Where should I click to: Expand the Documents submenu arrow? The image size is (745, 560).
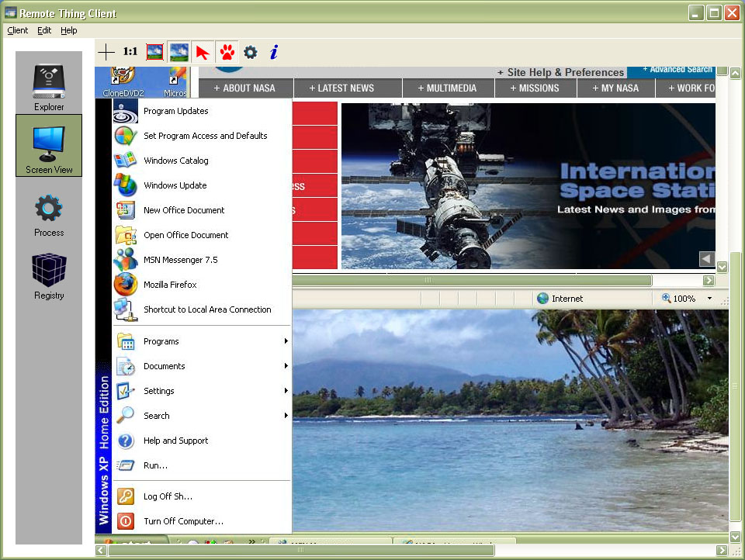pos(286,366)
